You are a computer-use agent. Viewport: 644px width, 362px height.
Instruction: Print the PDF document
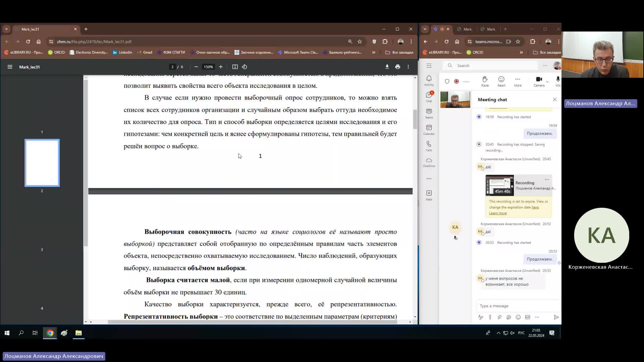tap(398, 67)
